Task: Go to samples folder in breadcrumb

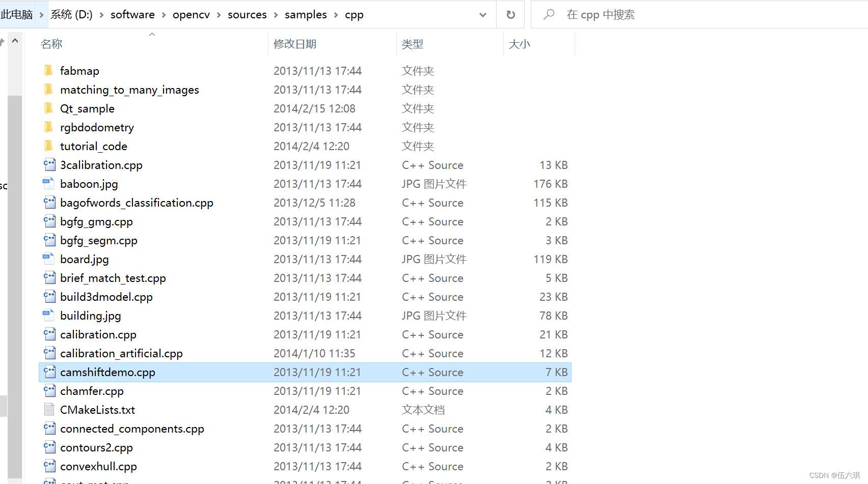Action: [306, 15]
